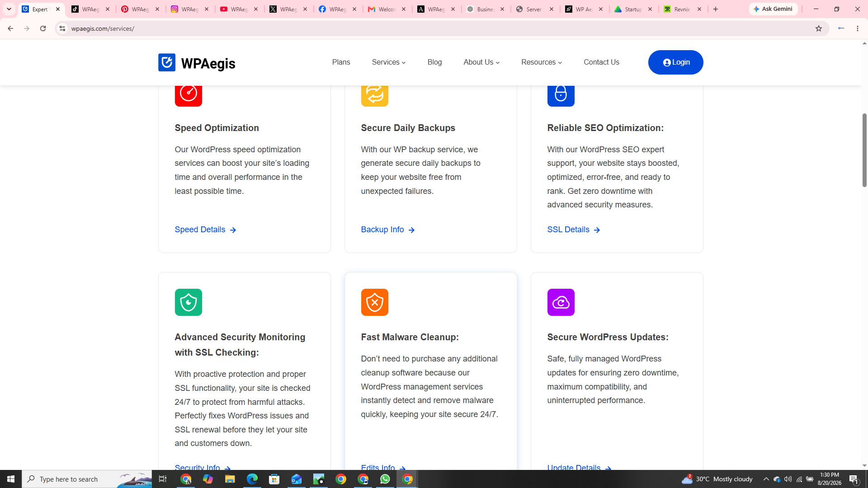The width and height of the screenshot is (868, 488).
Task: Bookmark this page with the star icon
Action: [x=818, y=28]
